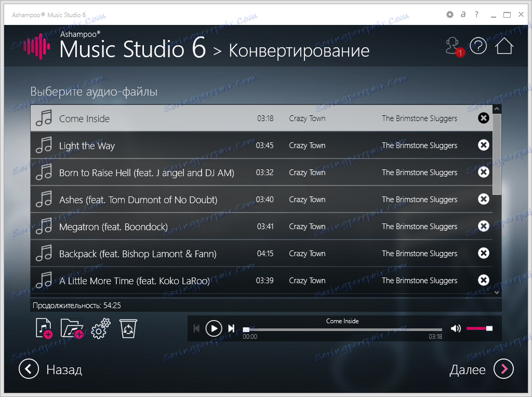Remove Come Inside from the list
Image resolution: width=532 pixels, height=397 pixels.
click(x=484, y=118)
